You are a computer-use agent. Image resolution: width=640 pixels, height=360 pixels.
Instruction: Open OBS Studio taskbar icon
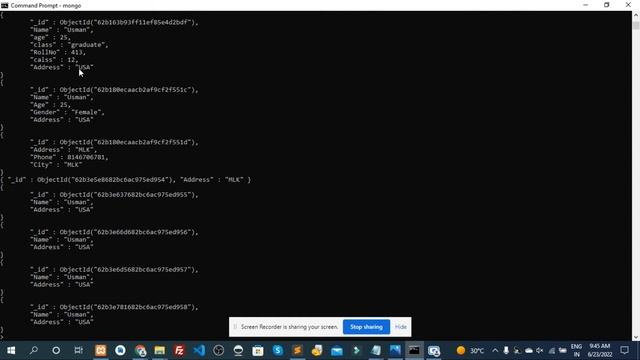[219, 350]
